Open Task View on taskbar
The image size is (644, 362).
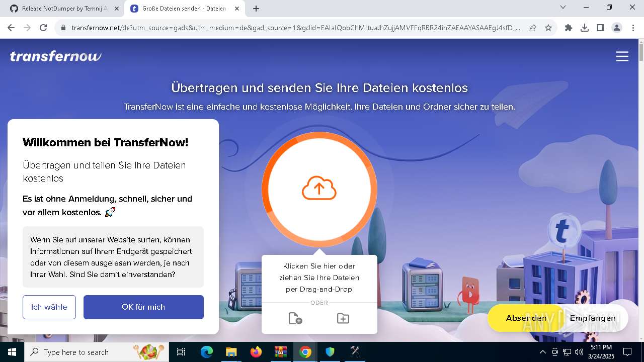(181, 352)
